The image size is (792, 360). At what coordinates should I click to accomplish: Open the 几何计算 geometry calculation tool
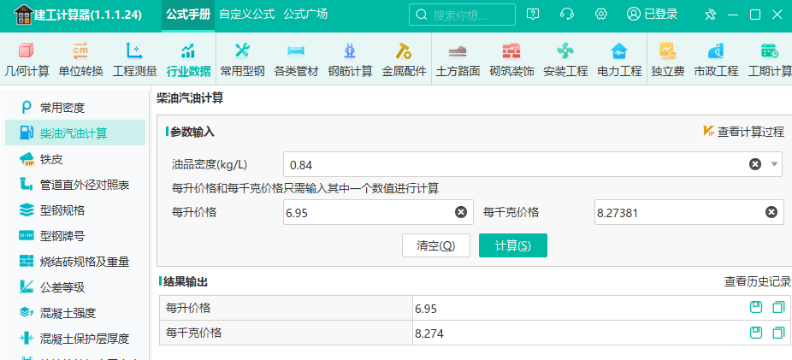[27, 60]
